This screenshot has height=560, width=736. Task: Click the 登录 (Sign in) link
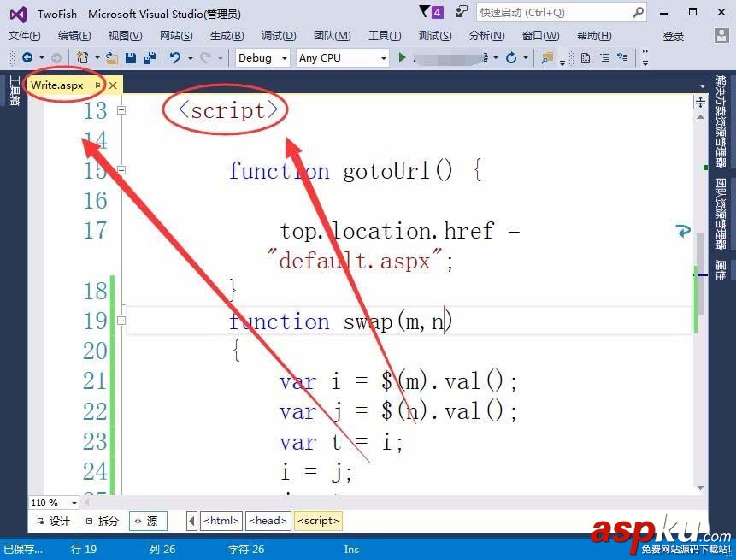coord(673,36)
